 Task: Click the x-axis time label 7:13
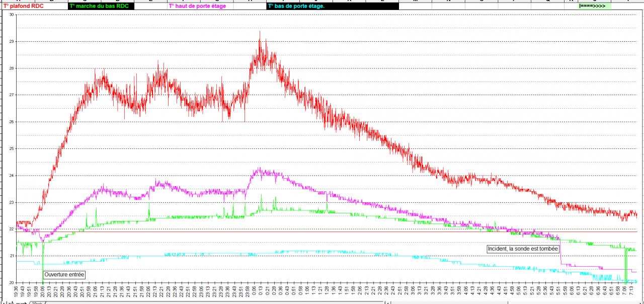631,290
